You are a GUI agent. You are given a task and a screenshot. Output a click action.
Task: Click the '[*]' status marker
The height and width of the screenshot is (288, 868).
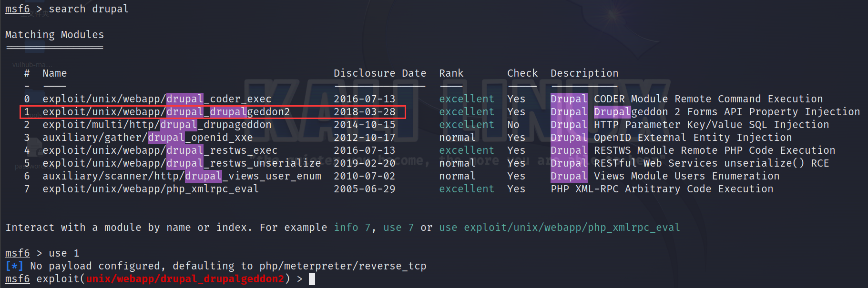tap(14, 266)
